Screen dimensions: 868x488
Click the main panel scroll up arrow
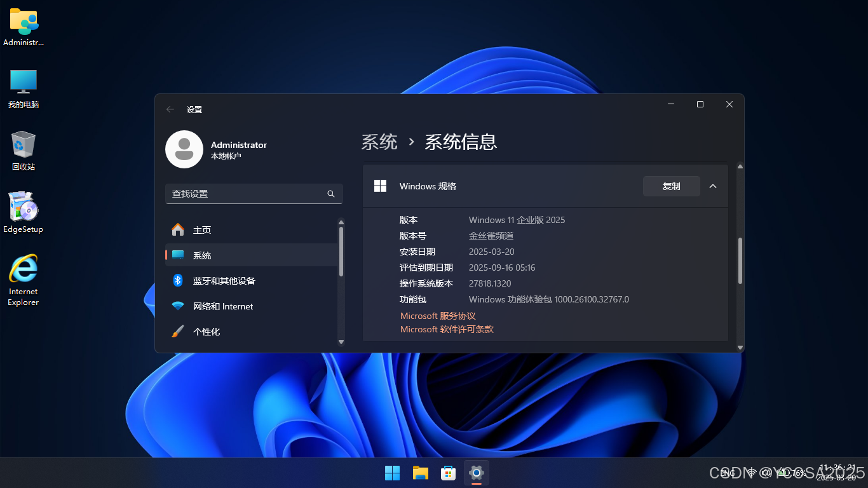(740, 166)
